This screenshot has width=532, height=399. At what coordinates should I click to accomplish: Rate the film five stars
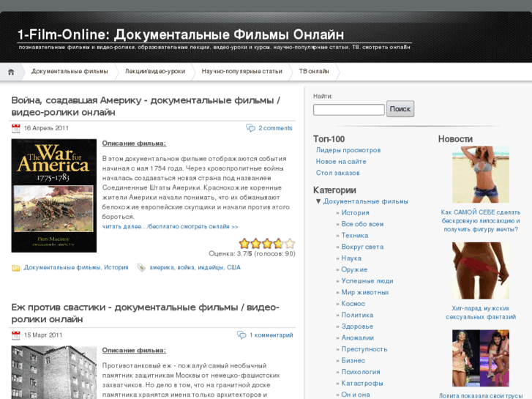[290, 244]
